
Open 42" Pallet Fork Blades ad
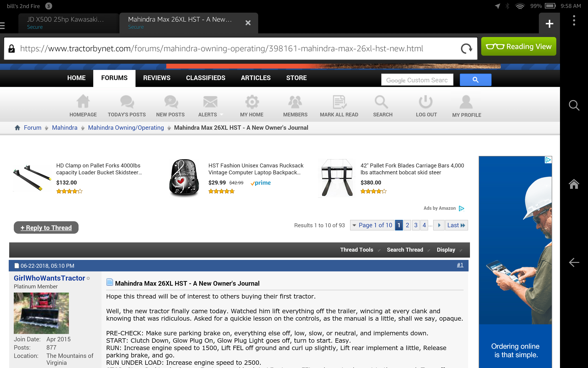[412, 169]
